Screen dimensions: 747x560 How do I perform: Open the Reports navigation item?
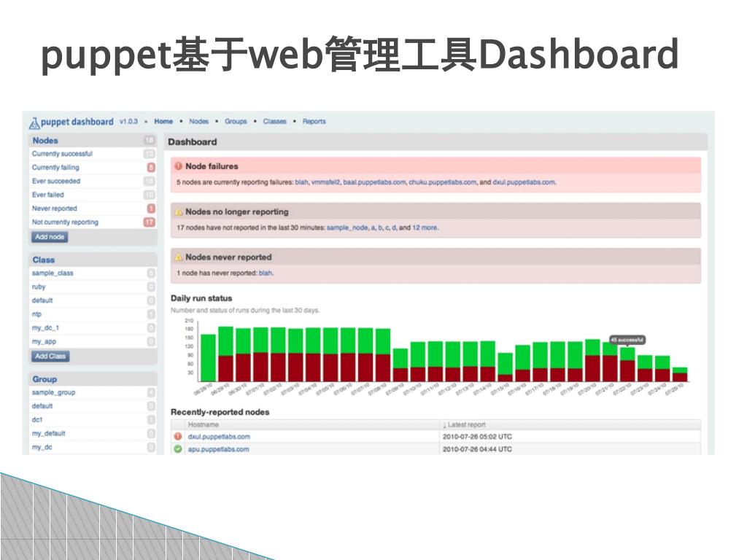pos(314,122)
